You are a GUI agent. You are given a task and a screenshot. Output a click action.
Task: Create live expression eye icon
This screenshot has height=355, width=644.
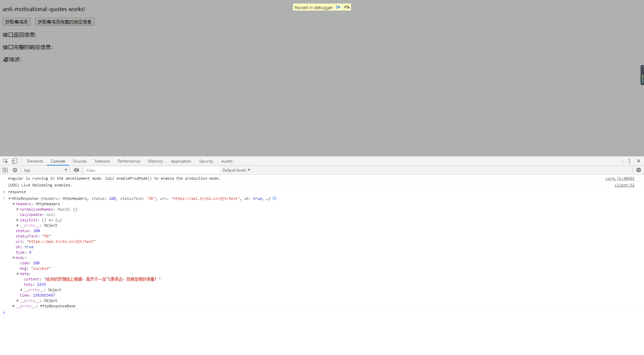tap(76, 170)
